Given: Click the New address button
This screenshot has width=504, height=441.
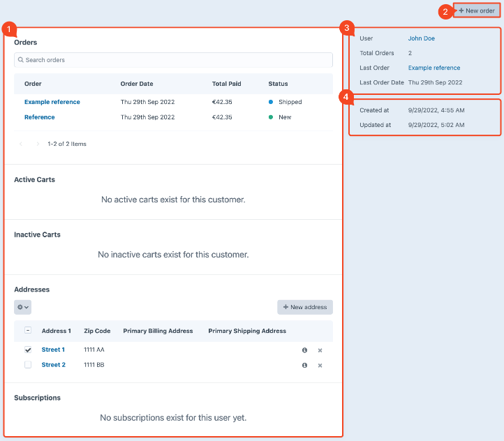Looking at the screenshot, I should coord(305,307).
